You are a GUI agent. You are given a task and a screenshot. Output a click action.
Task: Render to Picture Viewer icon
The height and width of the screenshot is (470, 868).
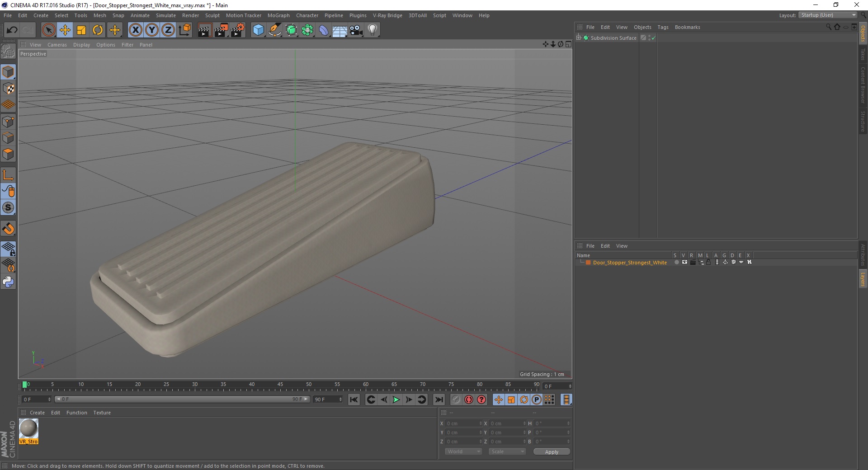[221, 30]
